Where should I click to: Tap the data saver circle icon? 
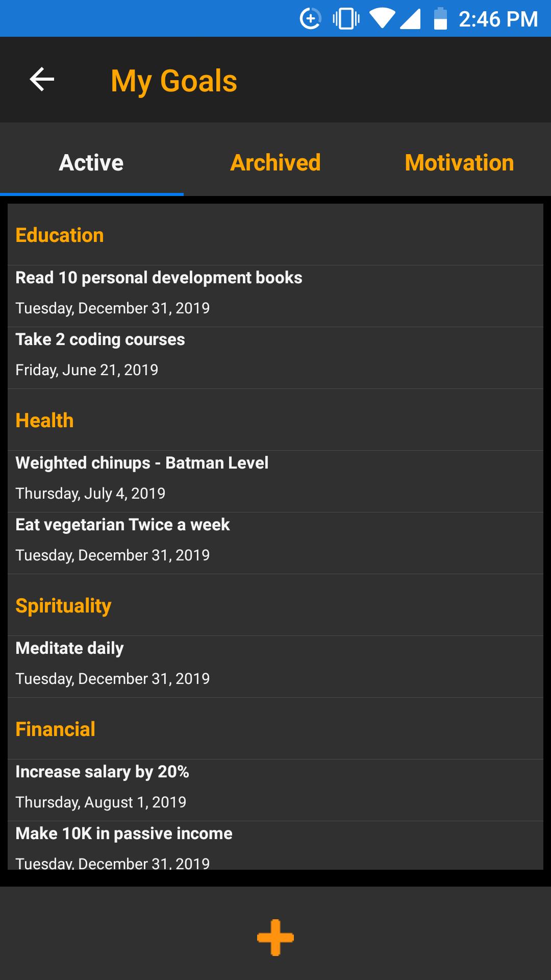click(310, 19)
